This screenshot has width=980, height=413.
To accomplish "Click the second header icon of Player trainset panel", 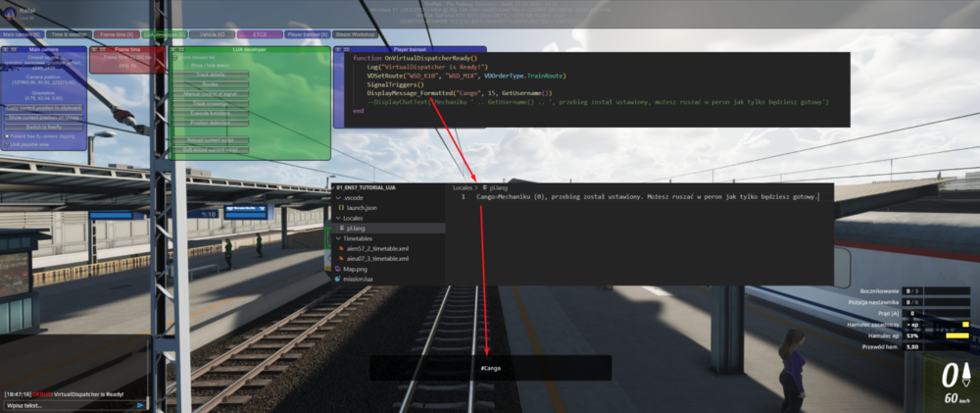I will pos(346,49).
